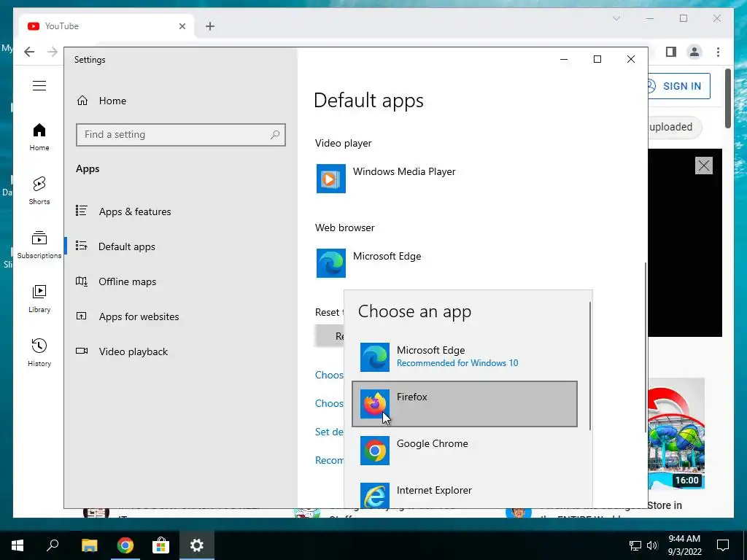Viewport: 747px width, 560px height.
Task: Click the Settings window scrollbar
Action: tap(646, 346)
